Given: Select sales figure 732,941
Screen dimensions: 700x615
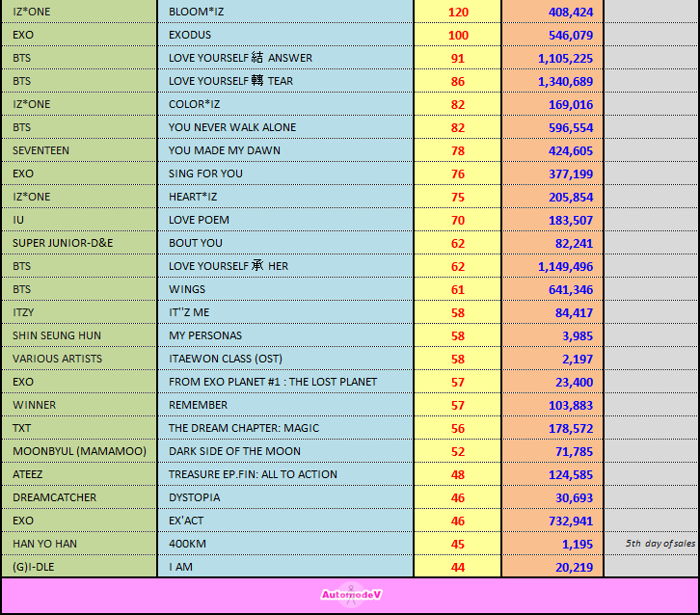Looking at the screenshot, I should point(571,521).
